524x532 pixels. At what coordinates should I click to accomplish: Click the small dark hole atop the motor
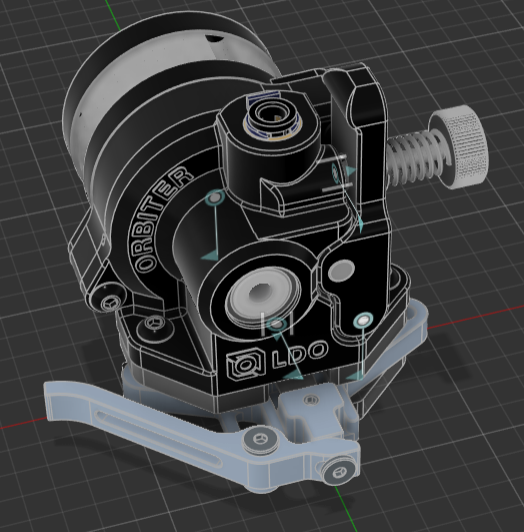[x=214, y=38]
